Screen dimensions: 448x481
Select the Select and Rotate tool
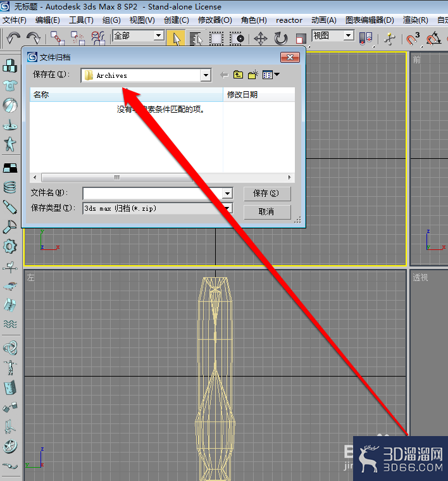pyautogui.click(x=280, y=39)
